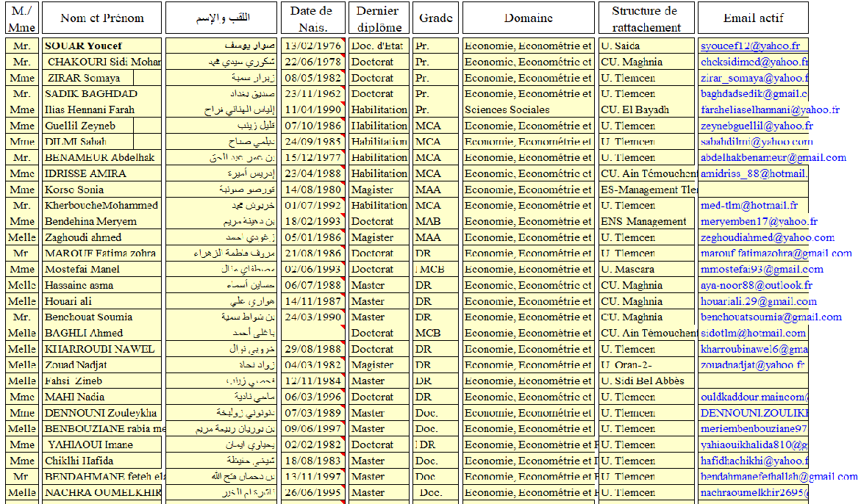Open the sidotlm@hotmail.com email link

point(754,334)
